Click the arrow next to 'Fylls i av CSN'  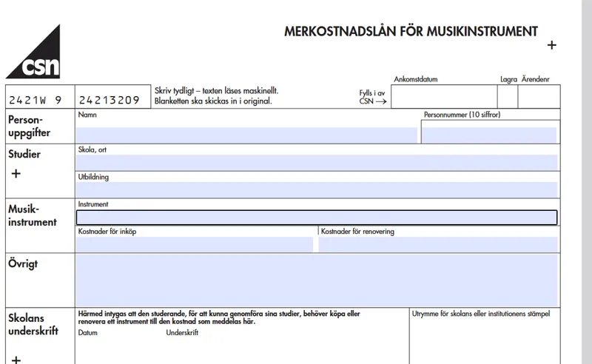(x=381, y=101)
